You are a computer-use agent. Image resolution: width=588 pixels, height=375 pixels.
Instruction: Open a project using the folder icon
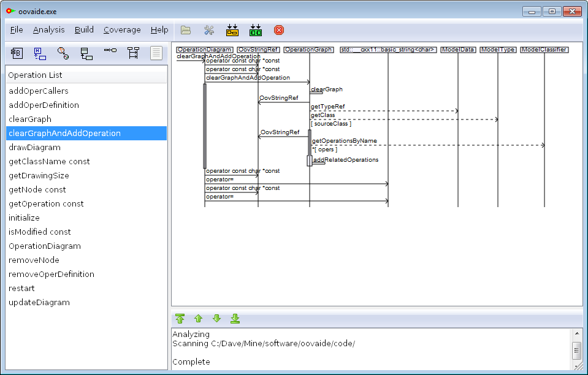point(186,29)
